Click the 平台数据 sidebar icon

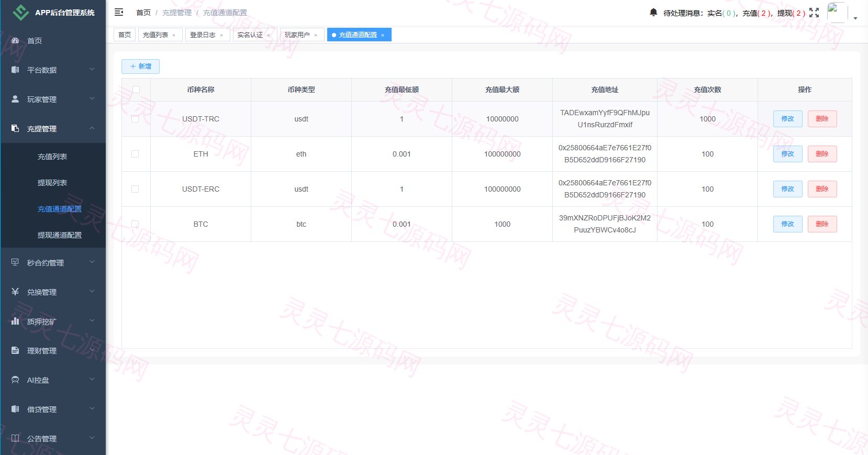click(x=15, y=70)
